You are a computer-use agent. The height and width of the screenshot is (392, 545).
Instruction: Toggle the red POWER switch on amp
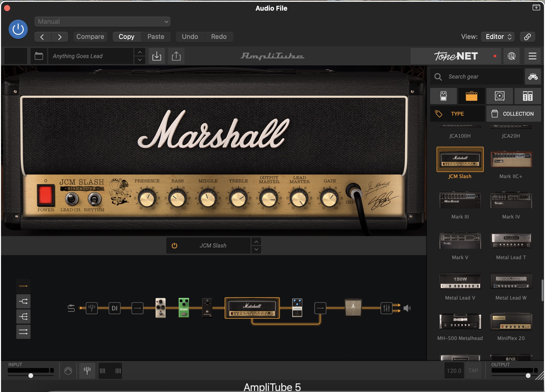click(x=46, y=195)
